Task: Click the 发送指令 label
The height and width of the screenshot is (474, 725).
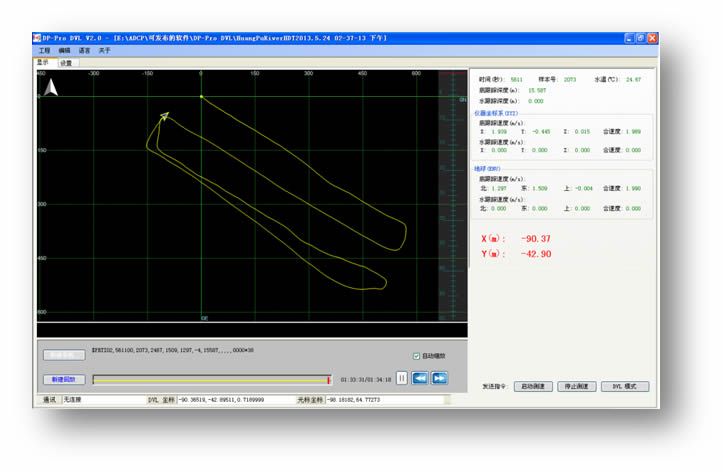Action: [x=494, y=386]
